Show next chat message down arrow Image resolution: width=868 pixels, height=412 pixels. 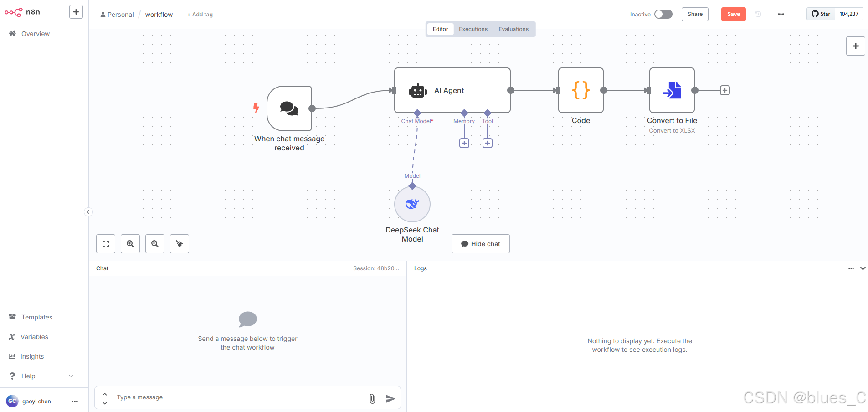(x=105, y=403)
